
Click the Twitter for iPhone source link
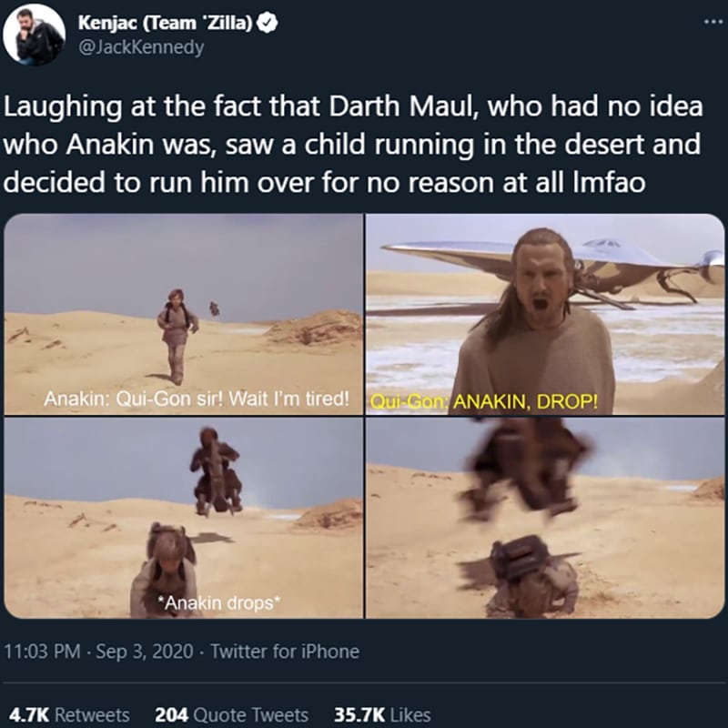click(285, 652)
